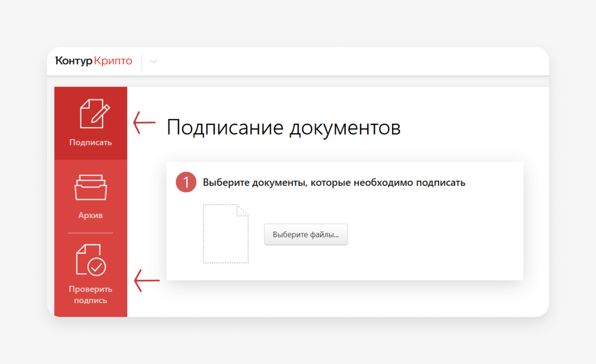The width and height of the screenshot is (596, 364).
Task: Click the red arrow near Проверить подпись
Action: click(x=147, y=280)
